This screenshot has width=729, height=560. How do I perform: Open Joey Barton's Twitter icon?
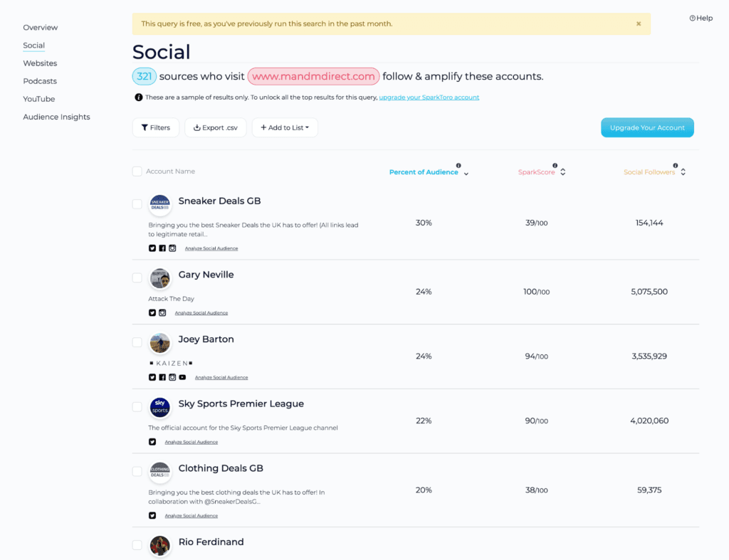[x=152, y=377]
